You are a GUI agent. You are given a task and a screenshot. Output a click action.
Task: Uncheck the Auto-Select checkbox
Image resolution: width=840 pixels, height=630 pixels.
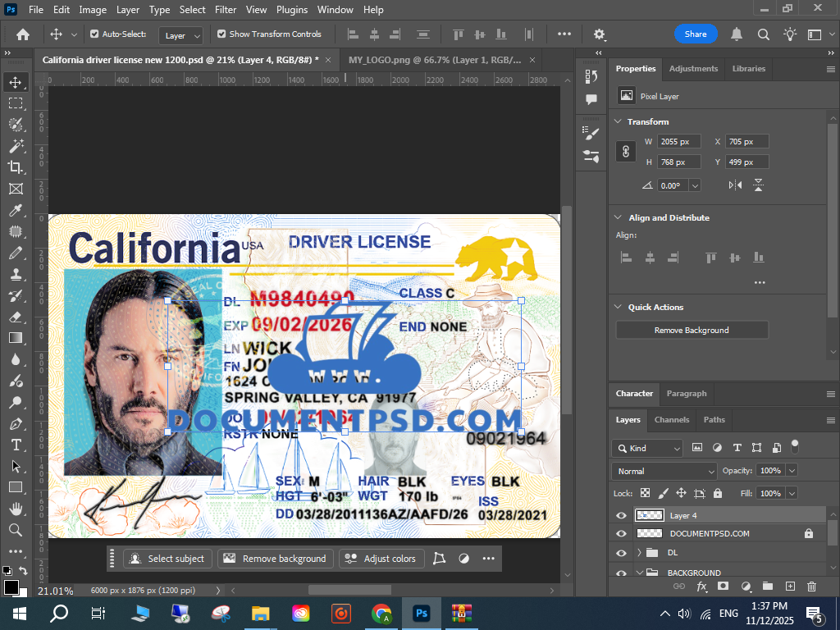pyautogui.click(x=94, y=34)
